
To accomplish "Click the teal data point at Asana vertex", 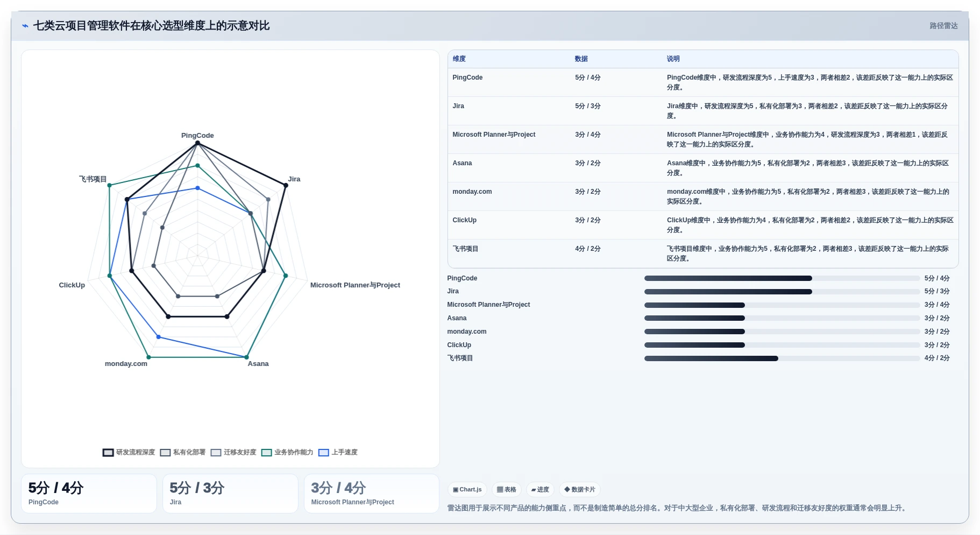I will [246, 357].
